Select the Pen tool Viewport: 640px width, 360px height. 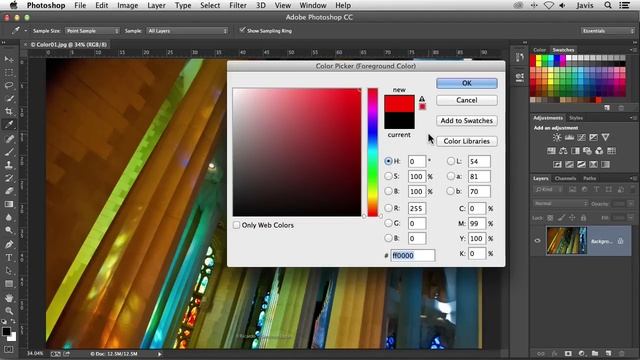(x=9, y=244)
